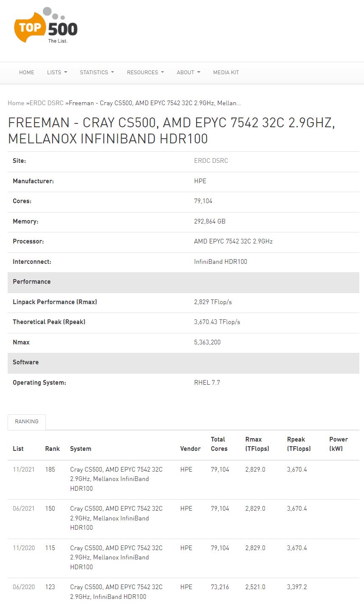Viewport: 364px width, 615px height.
Task: Click the Total Cores column header
Action: 219,444
